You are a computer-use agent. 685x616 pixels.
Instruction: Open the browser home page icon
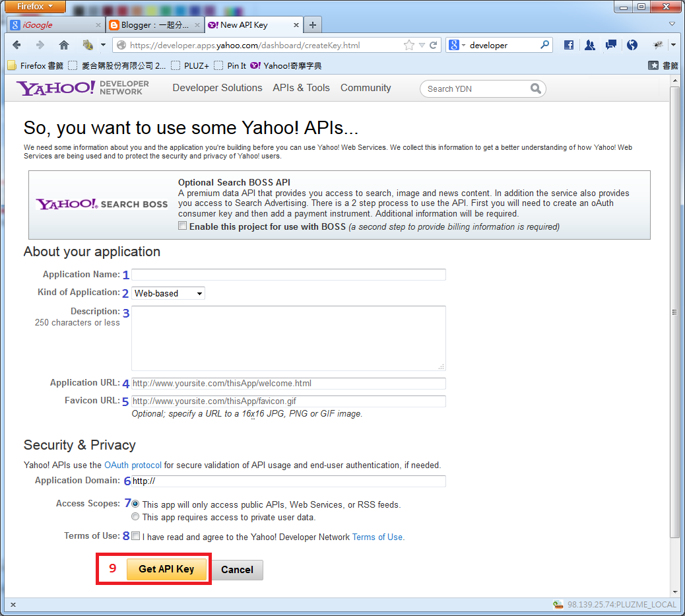(64, 45)
